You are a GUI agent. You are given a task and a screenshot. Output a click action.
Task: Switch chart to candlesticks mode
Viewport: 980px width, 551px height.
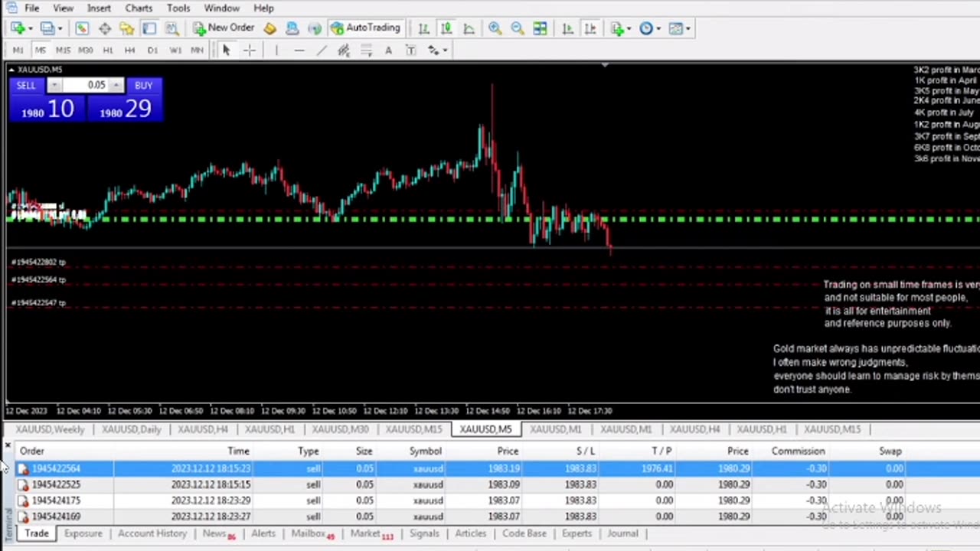(446, 28)
